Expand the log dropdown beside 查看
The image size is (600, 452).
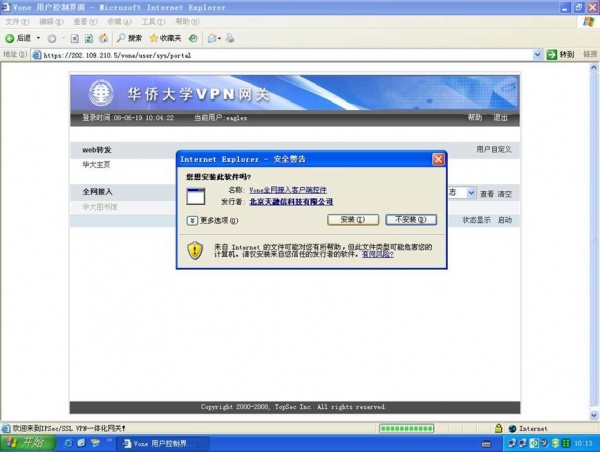point(471,193)
